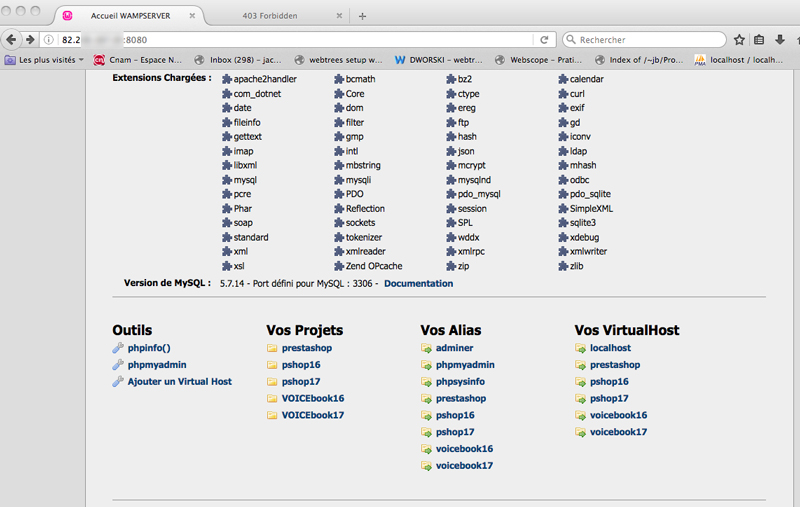The image size is (800, 507).
Task: Open the voicebook16 alias
Action: pyautogui.click(x=464, y=449)
